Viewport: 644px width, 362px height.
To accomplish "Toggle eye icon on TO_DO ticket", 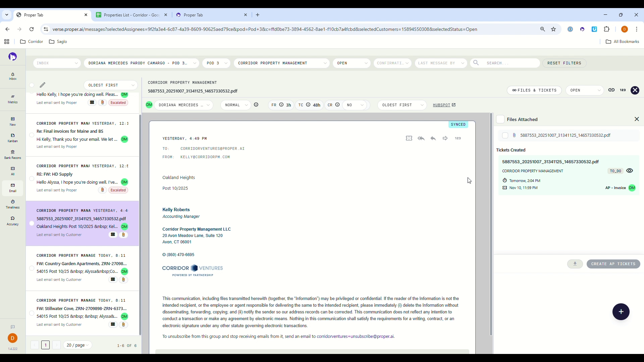I will [630, 171].
